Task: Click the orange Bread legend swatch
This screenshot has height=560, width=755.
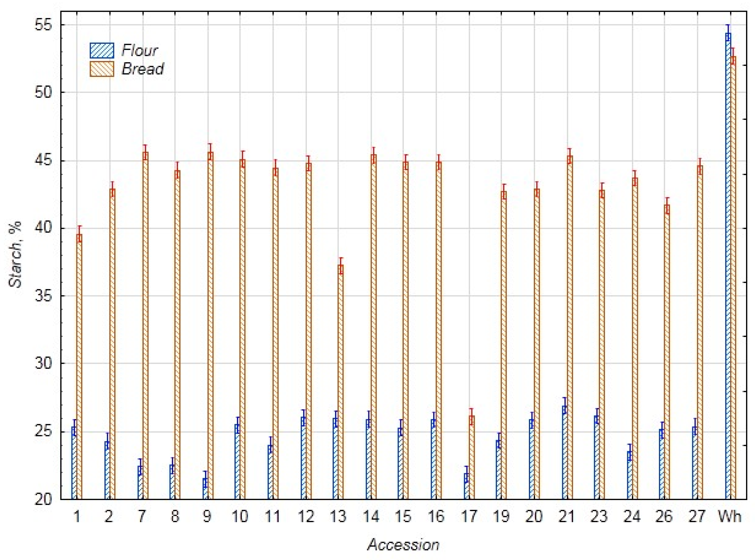Action: click(102, 69)
